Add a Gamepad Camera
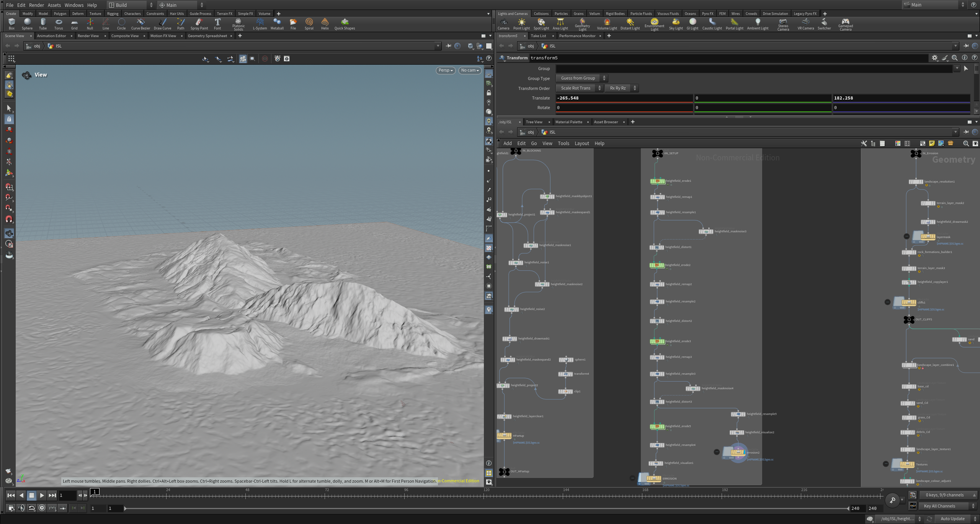Image resolution: width=980 pixels, height=524 pixels. 846,24
